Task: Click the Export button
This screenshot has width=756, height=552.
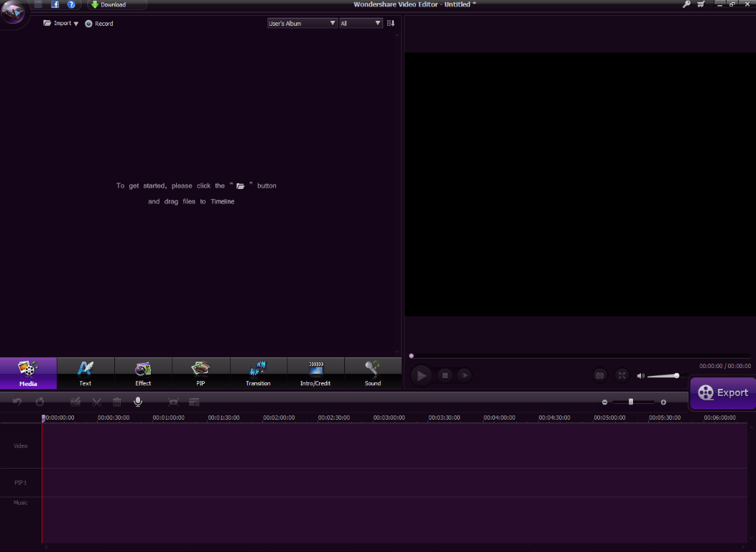Action: pos(723,393)
